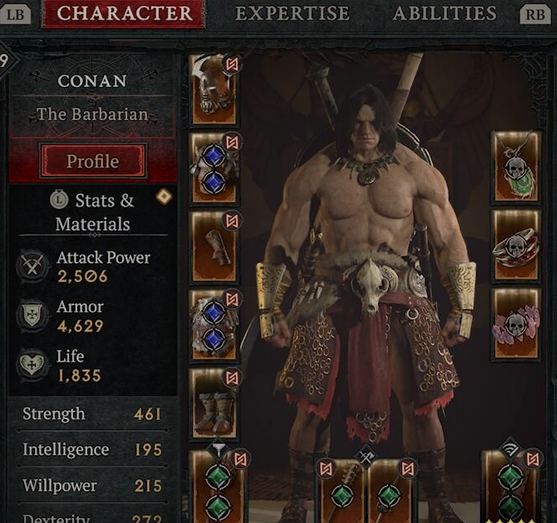Open the chest armor slot with sapphires
The height and width of the screenshot is (523, 557).
214,168
